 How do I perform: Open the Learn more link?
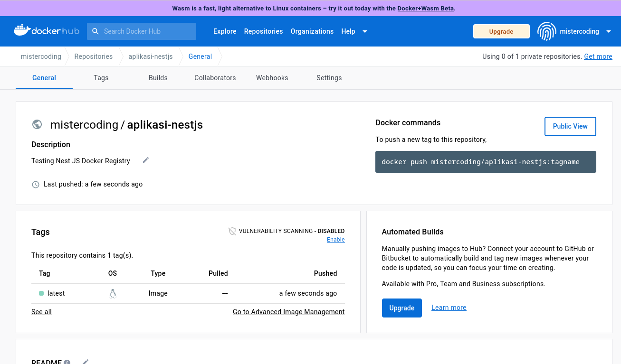coord(449,308)
